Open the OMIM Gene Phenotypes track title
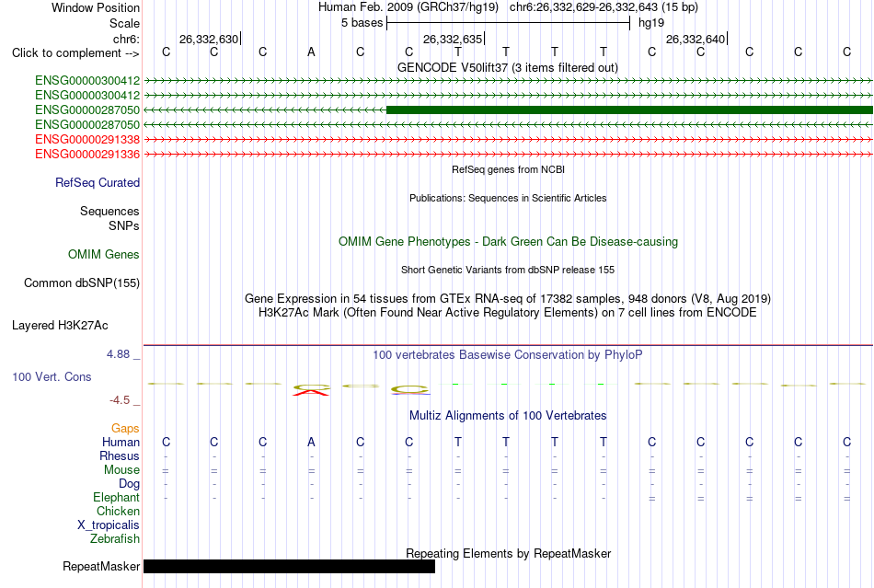This screenshot has height=588, width=874. [508, 241]
